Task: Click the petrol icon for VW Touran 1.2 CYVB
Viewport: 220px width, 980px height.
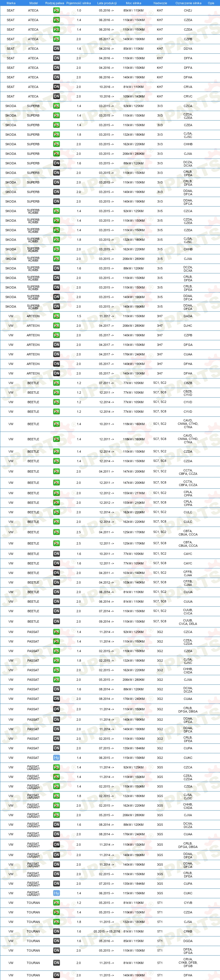Action: coord(56,903)
